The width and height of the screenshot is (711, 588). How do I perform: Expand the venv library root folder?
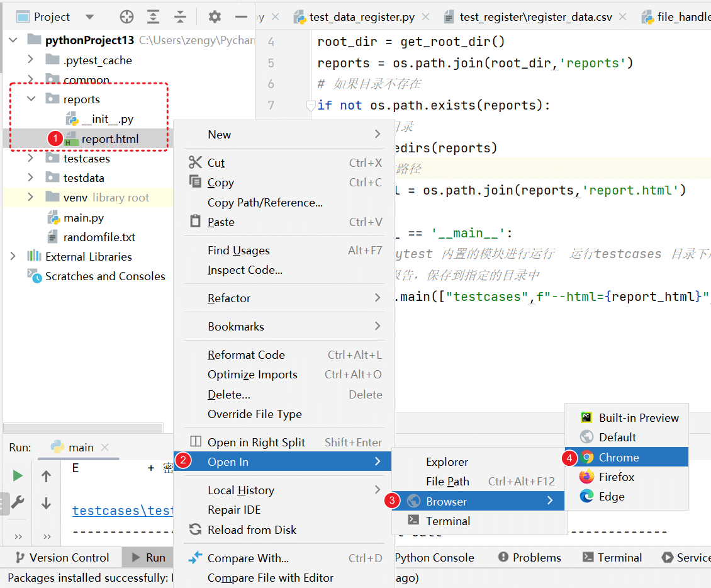click(x=30, y=197)
